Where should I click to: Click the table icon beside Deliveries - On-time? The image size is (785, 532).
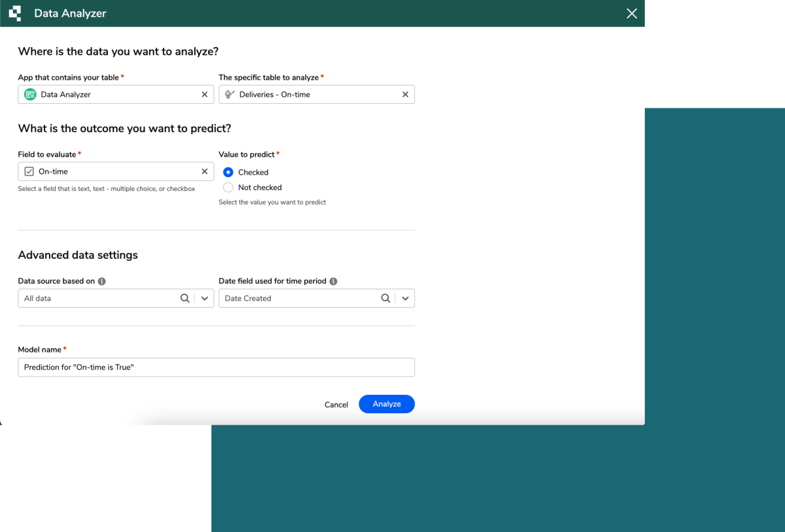229,94
